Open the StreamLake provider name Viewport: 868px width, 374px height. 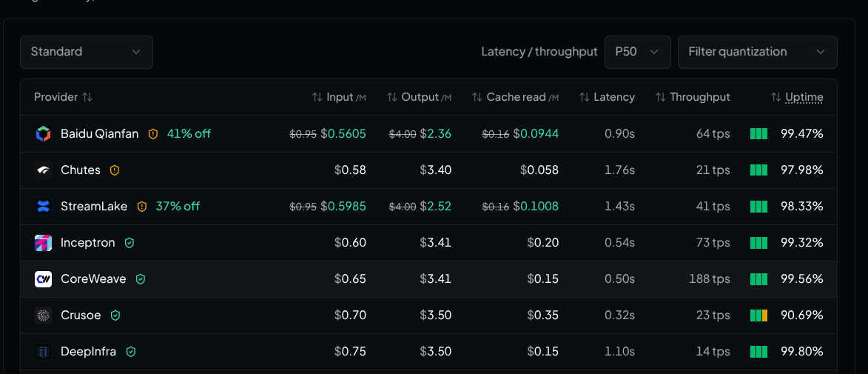(94, 207)
